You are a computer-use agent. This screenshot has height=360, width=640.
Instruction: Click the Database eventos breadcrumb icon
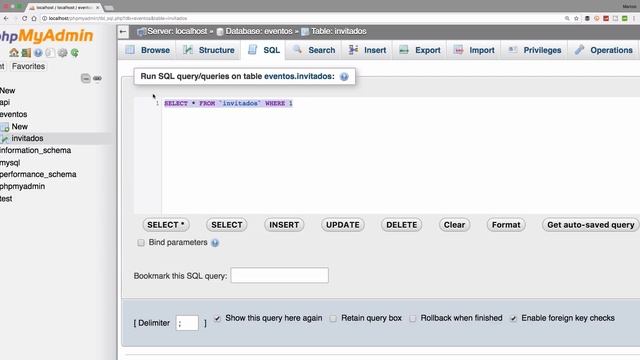[x=220, y=31]
